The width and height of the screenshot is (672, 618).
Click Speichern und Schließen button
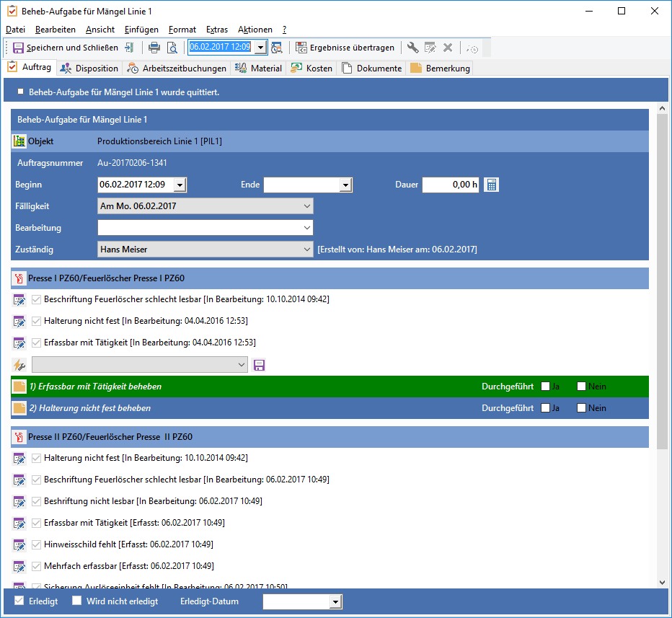tap(65, 48)
